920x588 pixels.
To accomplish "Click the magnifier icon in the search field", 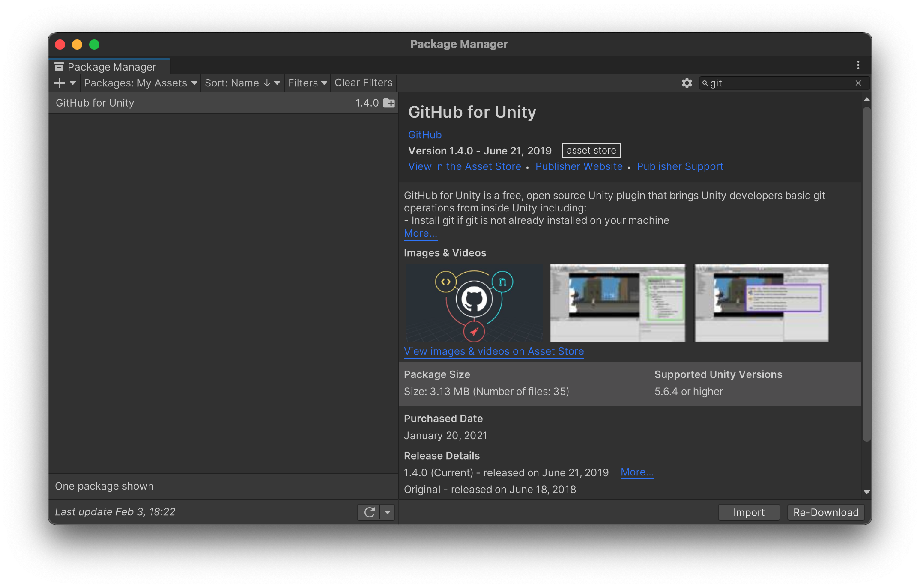I will click(706, 83).
